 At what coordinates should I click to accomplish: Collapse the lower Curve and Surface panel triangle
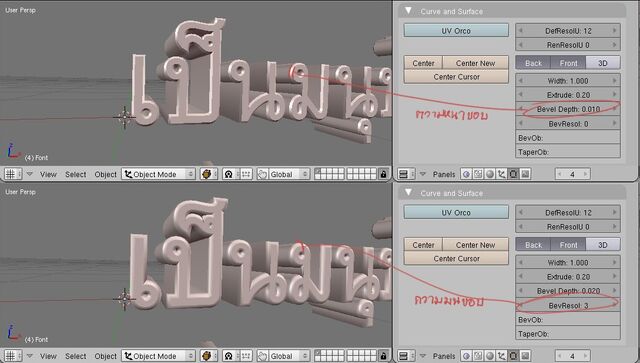pyautogui.click(x=408, y=193)
